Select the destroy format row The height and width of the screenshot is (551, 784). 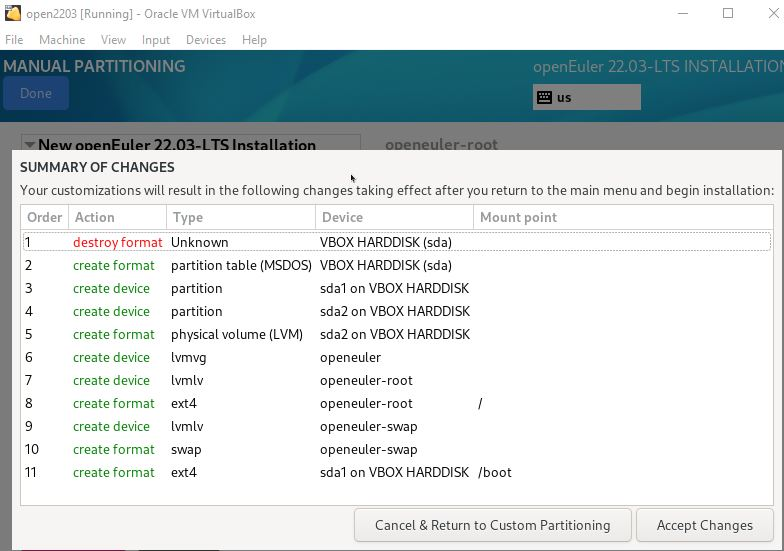point(396,242)
